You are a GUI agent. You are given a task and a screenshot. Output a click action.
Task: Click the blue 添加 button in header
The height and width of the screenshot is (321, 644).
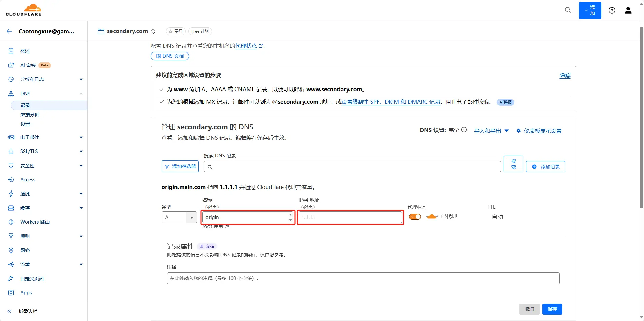[x=590, y=10]
